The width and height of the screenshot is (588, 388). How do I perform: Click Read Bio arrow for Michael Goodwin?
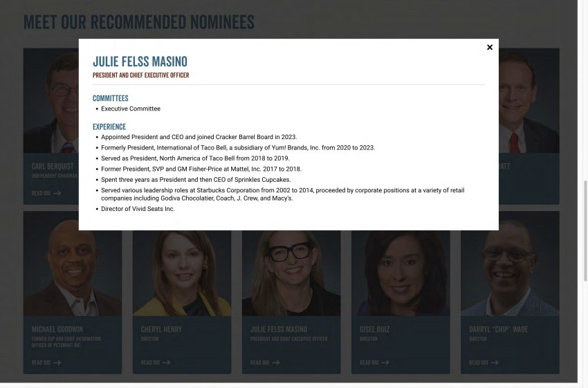(x=57, y=362)
